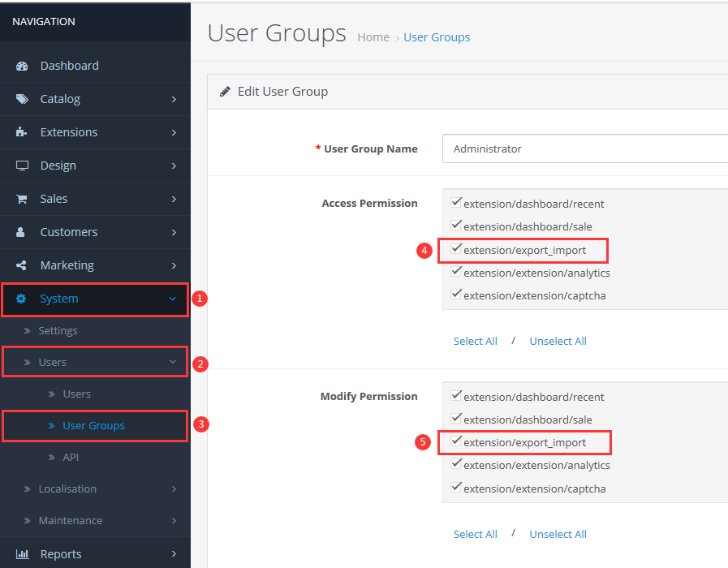Expand the Marketing menu chevron
Viewport: 728px width, 568px height.
[x=174, y=265]
